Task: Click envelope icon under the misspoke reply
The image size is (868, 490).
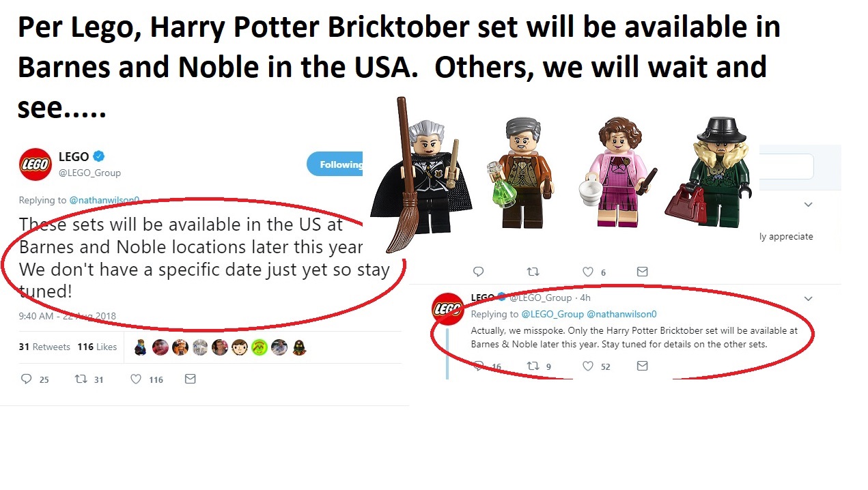Action: (642, 366)
